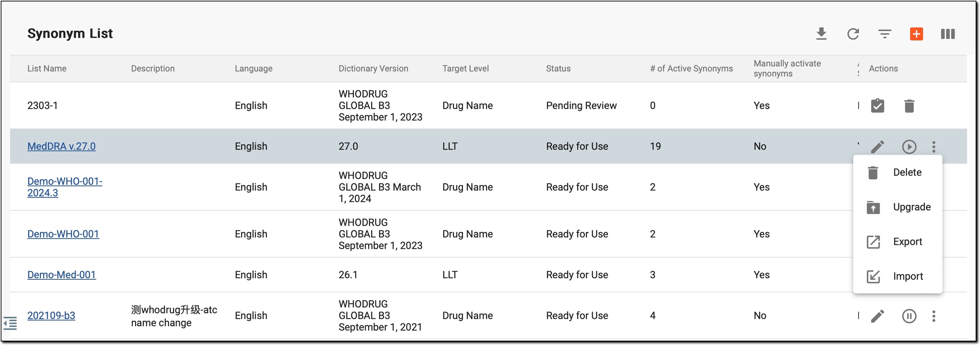This screenshot has width=980, height=345.
Task: Sort by the Language column header
Action: point(254,69)
